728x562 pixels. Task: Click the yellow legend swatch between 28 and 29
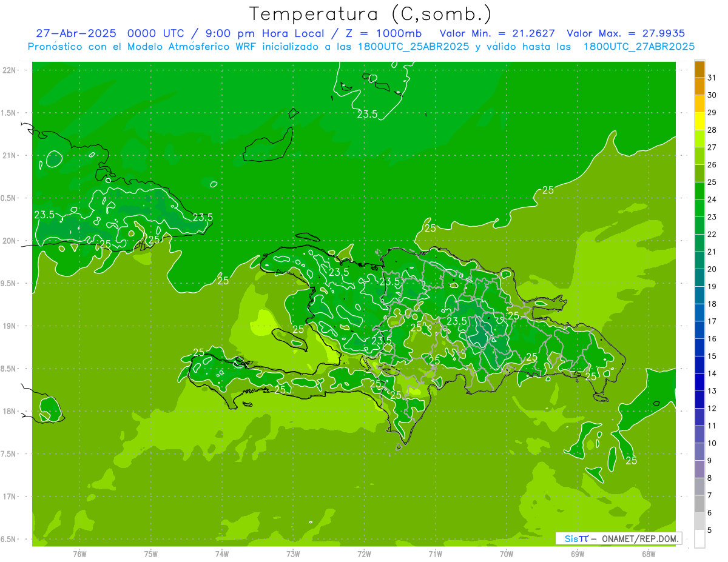699,121
